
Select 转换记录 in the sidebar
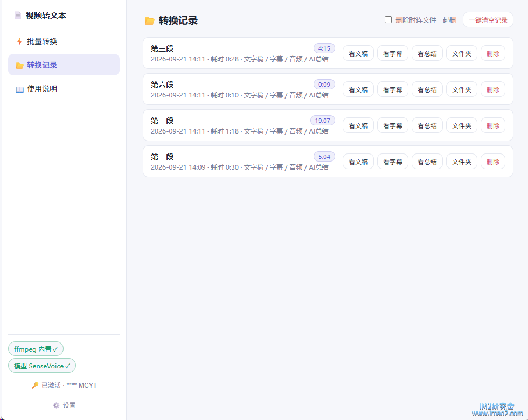64,65
